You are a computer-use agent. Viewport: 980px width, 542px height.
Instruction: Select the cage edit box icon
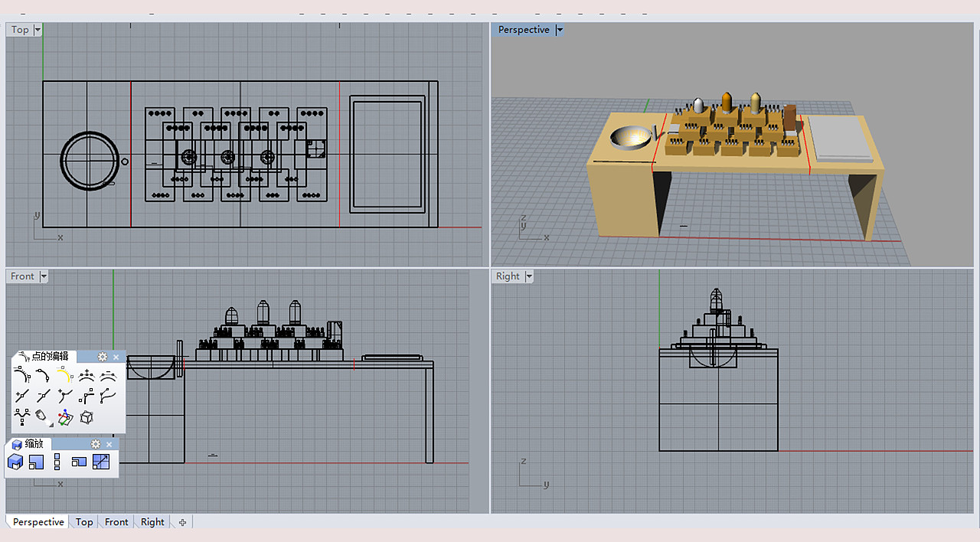click(x=87, y=417)
